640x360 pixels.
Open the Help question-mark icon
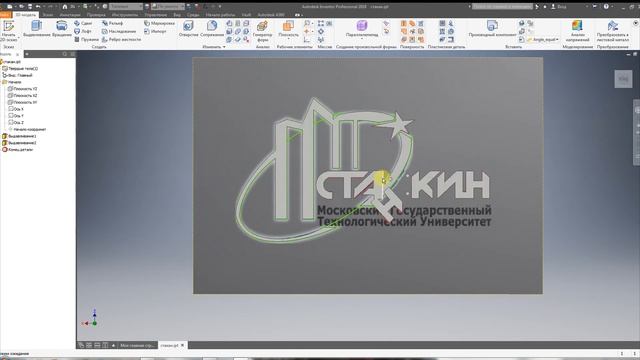point(606,7)
